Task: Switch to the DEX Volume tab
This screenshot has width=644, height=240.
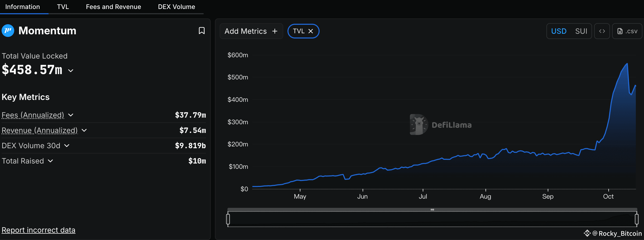Action: tap(176, 7)
